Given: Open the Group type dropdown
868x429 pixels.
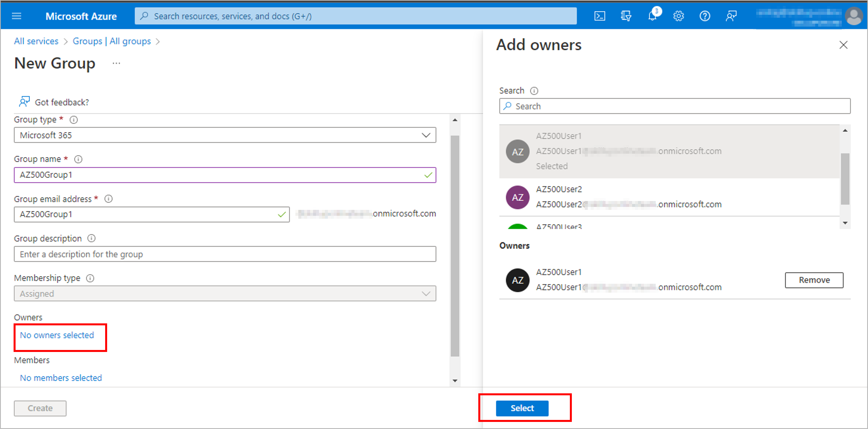Looking at the screenshot, I should click(225, 135).
